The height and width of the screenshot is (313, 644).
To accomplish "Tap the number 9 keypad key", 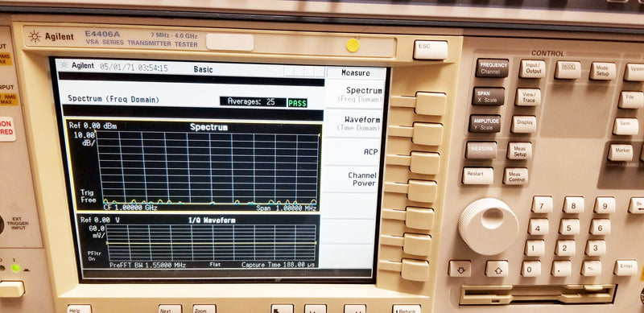I will pyautogui.click(x=605, y=205).
